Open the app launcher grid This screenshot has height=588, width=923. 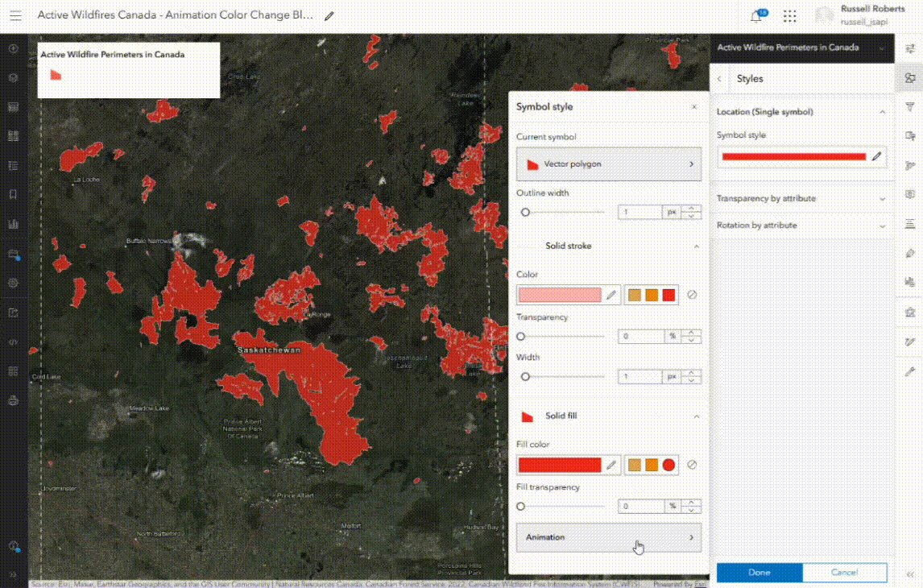click(x=789, y=16)
